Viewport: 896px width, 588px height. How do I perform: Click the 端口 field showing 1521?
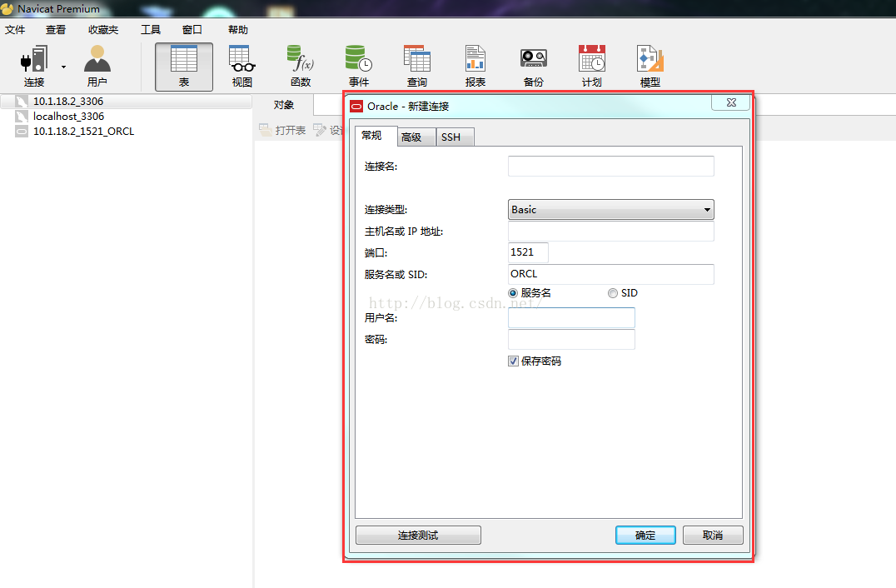pos(528,252)
